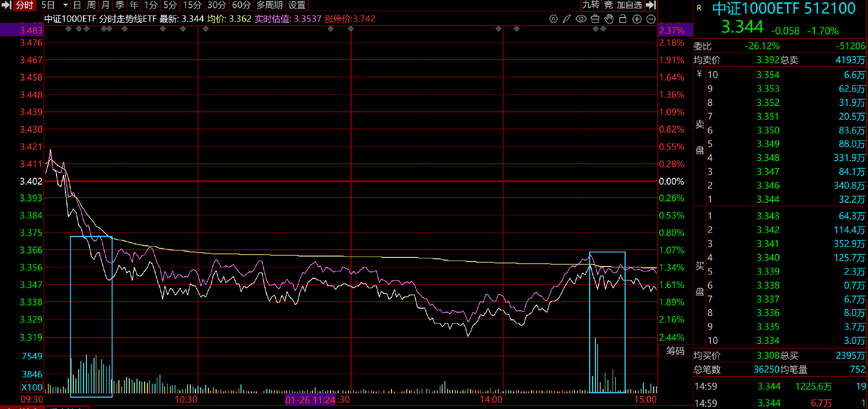This screenshot has width=868, height=409.
Task: Open the 筹码 chip distribution panel
Action: 675,351
